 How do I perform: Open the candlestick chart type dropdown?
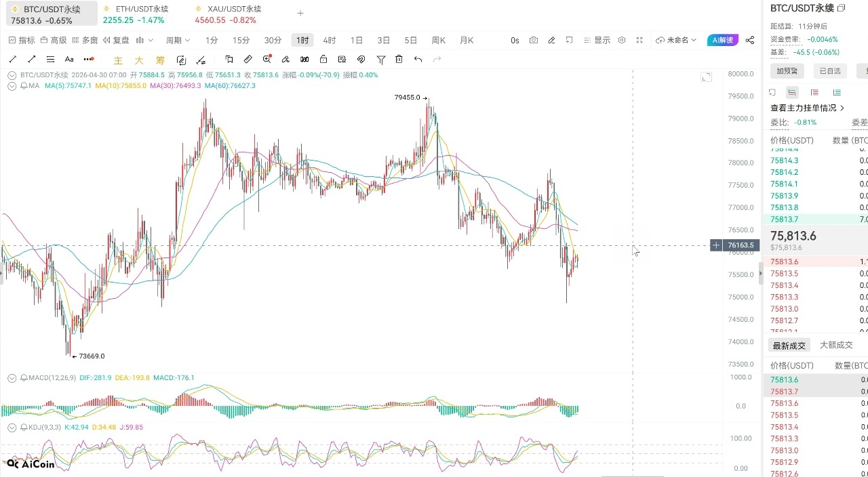[144, 40]
